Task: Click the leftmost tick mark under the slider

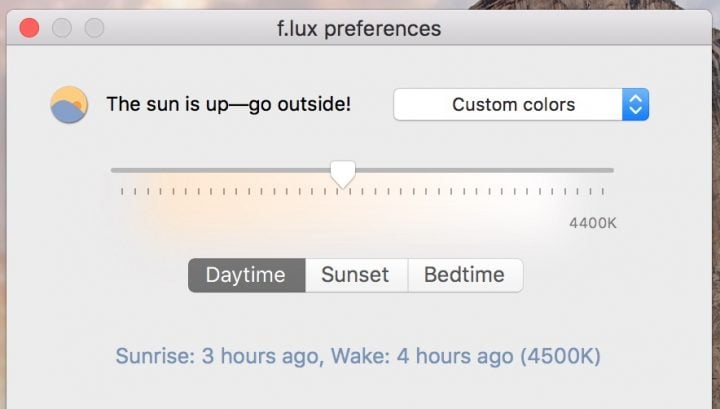Action: coord(122,191)
